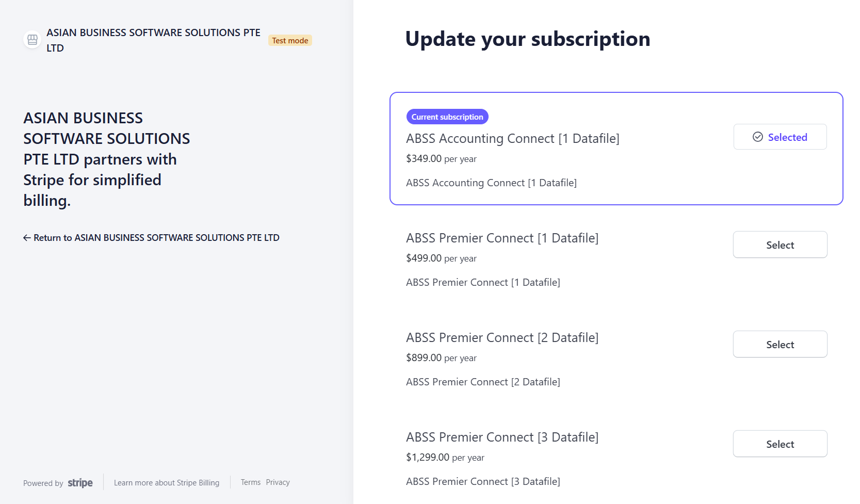Select the Premier Connect 3 Datafile plan

(x=780, y=444)
